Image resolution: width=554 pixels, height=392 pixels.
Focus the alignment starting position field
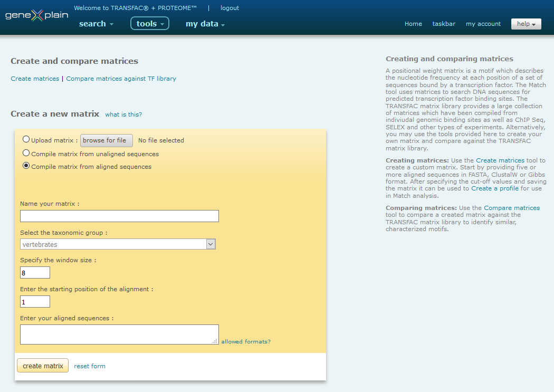click(x=35, y=302)
